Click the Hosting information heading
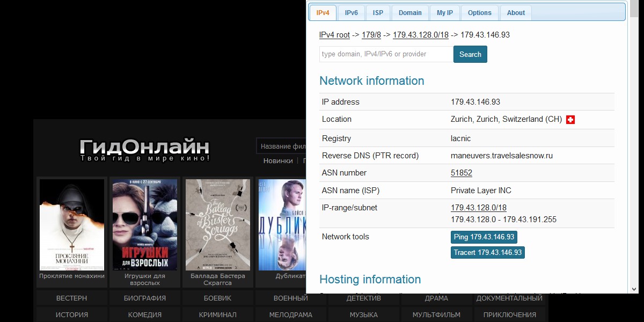Image resolution: width=644 pixels, height=322 pixels. 370,280
